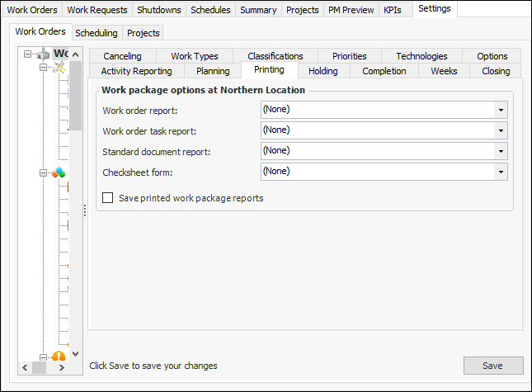Click the orange warning tree icon

pos(59,357)
